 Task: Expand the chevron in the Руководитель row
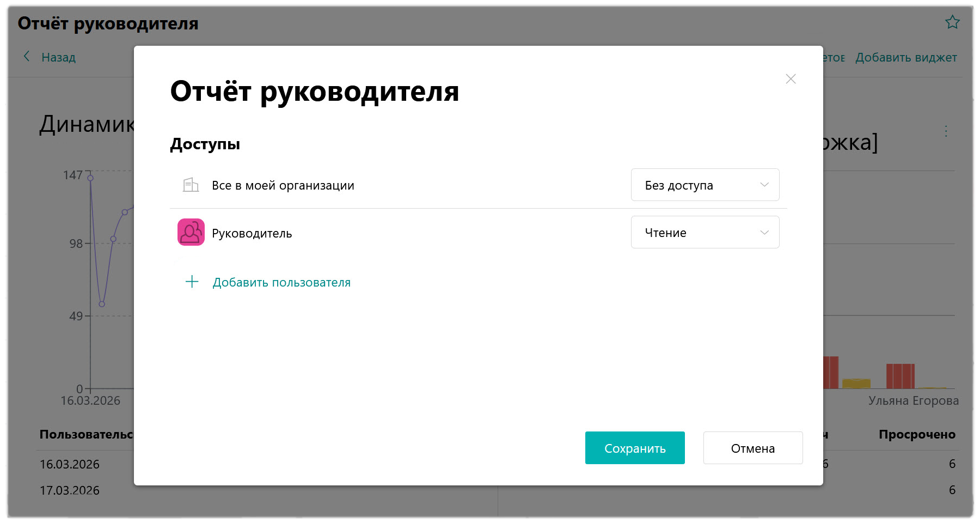click(x=764, y=233)
